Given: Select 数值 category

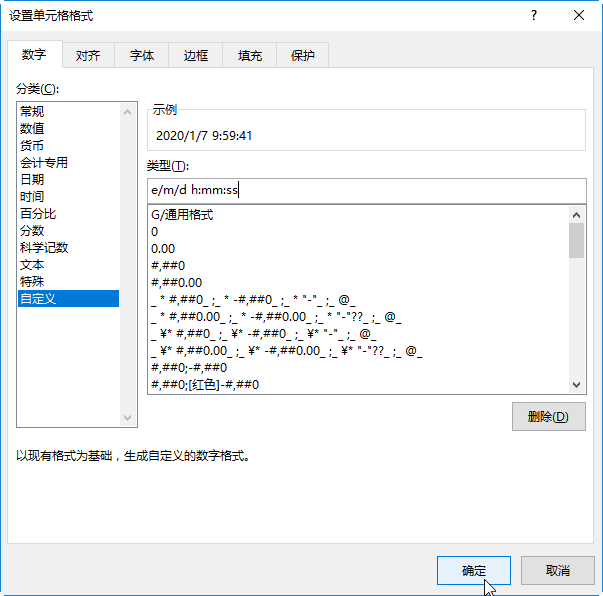Looking at the screenshot, I should [x=68, y=128].
